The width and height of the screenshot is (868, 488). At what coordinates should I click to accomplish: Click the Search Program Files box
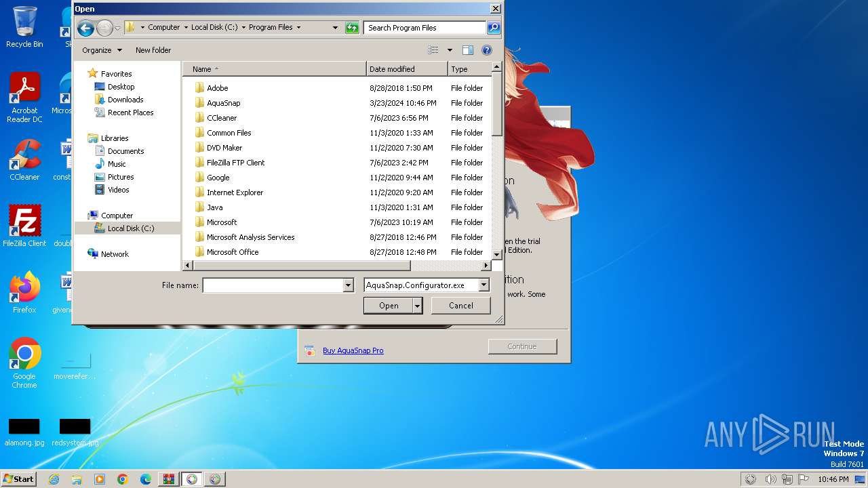(425, 28)
